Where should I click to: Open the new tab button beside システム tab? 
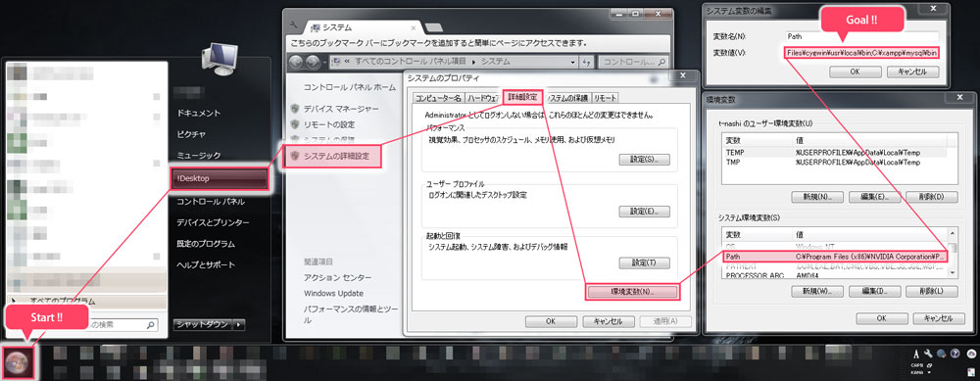(x=434, y=26)
